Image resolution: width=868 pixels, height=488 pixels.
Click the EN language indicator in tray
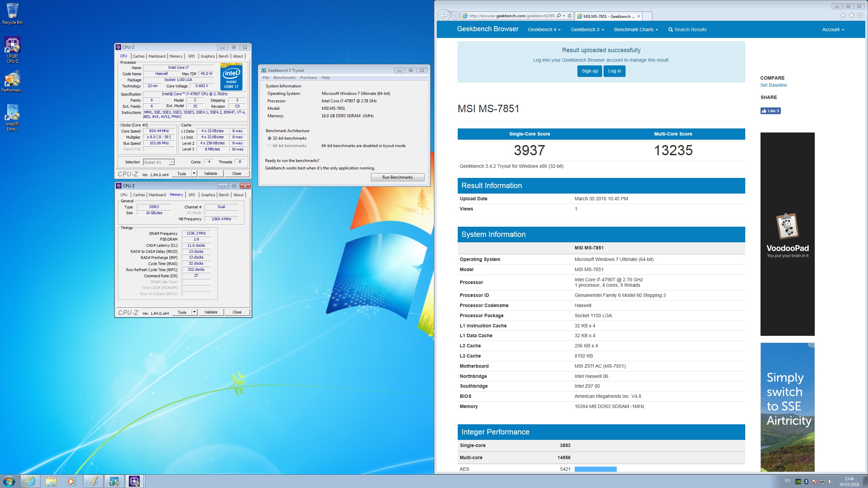[x=787, y=481]
